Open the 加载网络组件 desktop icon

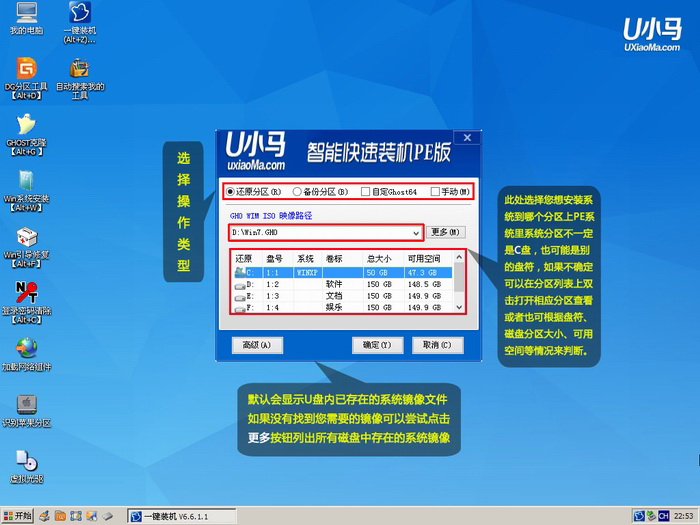[x=26, y=355]
